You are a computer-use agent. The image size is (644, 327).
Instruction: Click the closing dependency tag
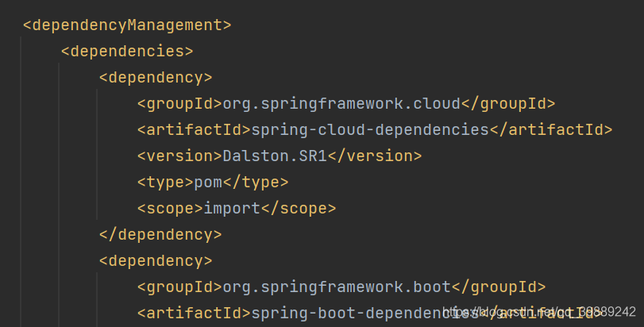(x=160, y=235)
